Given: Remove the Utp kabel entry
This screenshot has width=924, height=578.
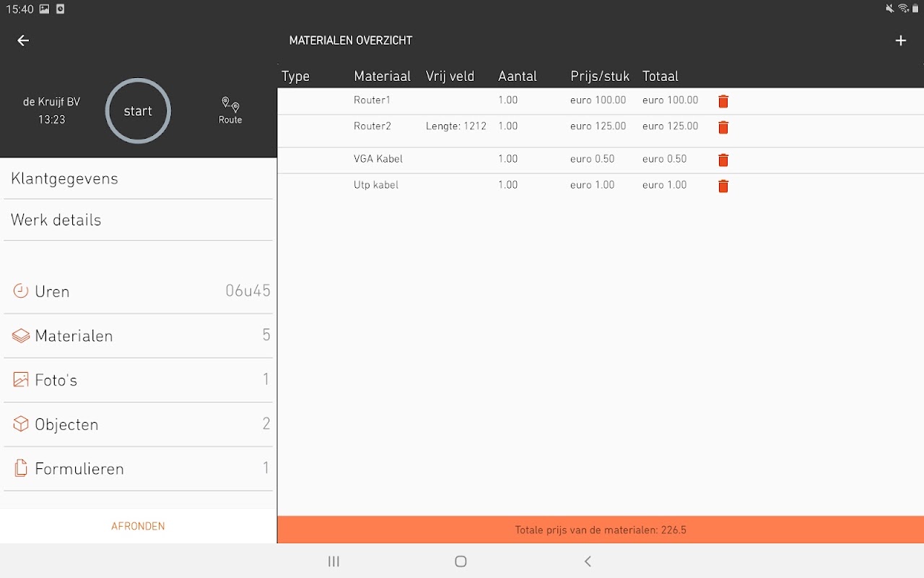Looking at the screenshot, I should (x=723, y=186).
